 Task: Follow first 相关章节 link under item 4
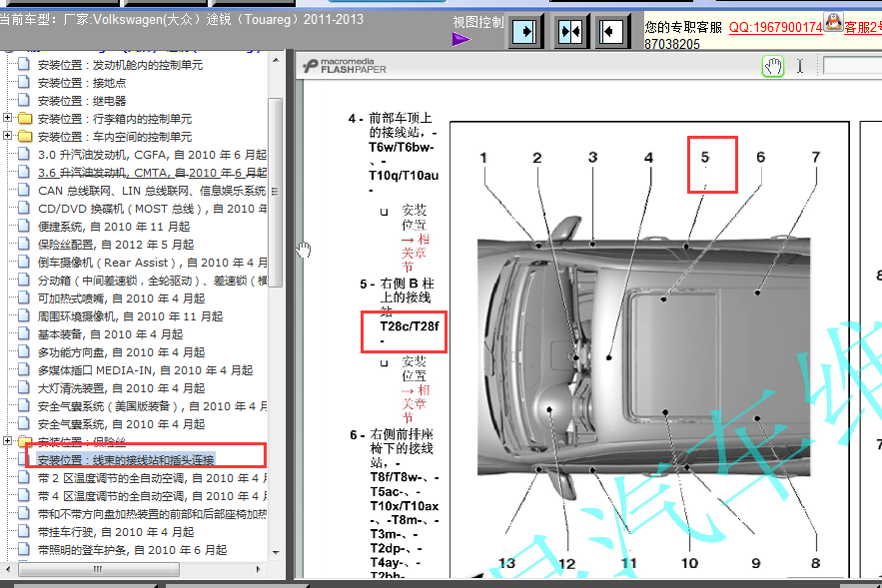pyautogui.click(x=415, y=253)
